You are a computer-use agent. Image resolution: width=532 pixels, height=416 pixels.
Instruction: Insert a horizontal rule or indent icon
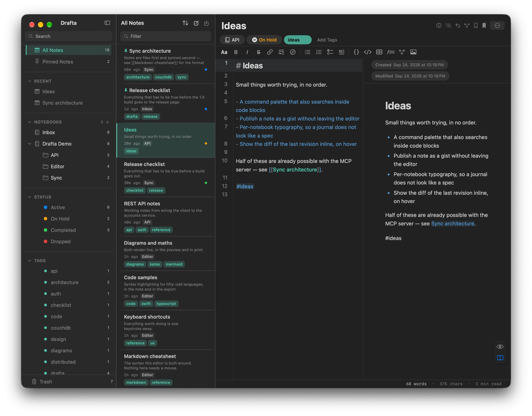click(x=281, y=52)
